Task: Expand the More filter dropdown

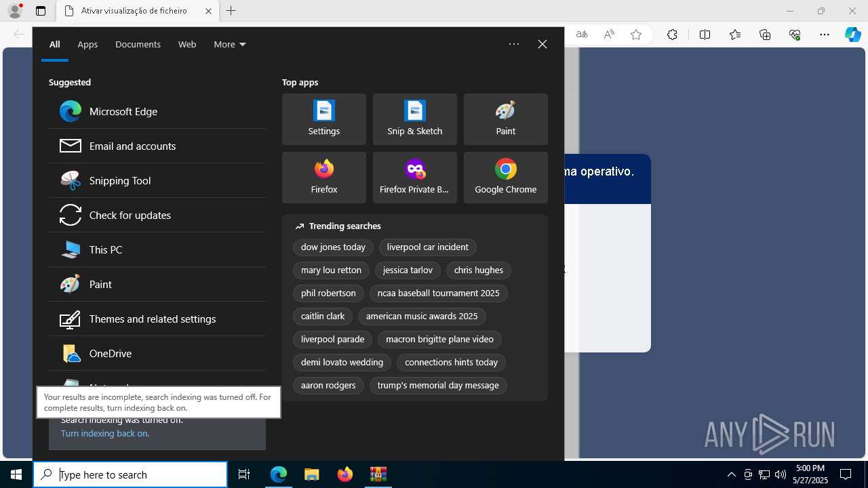Action: click(x=230, y=44)
